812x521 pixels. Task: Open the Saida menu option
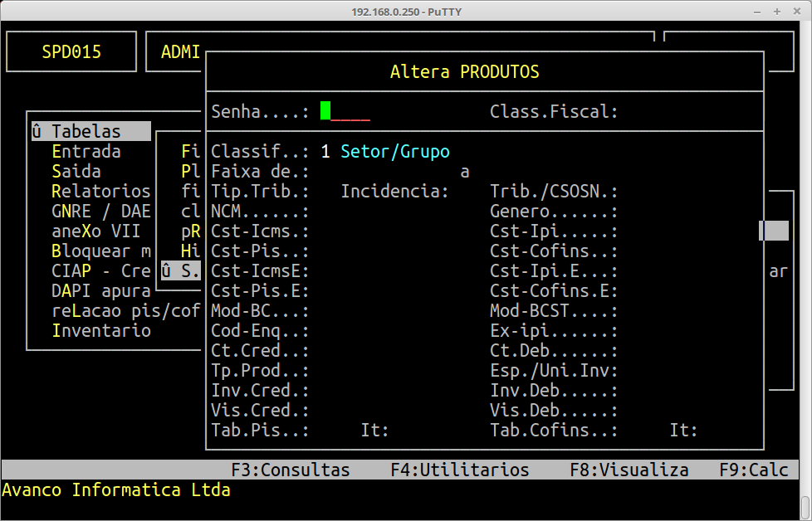coord(76,172)
